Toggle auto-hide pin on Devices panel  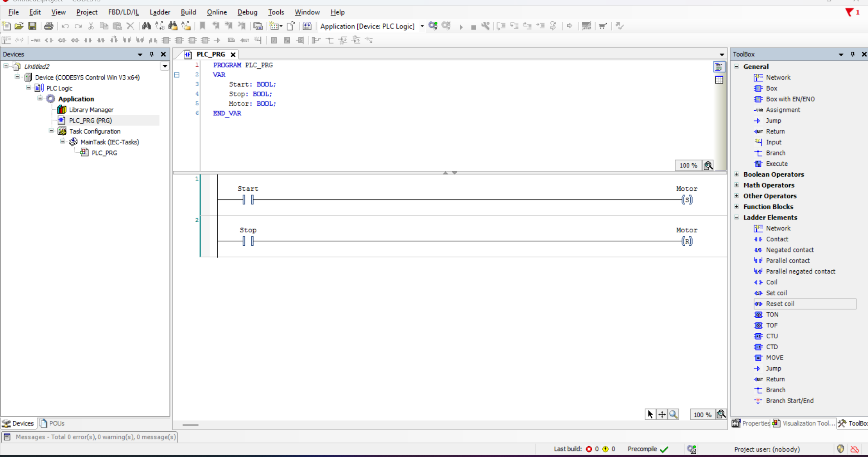click(x=151, y=54)
